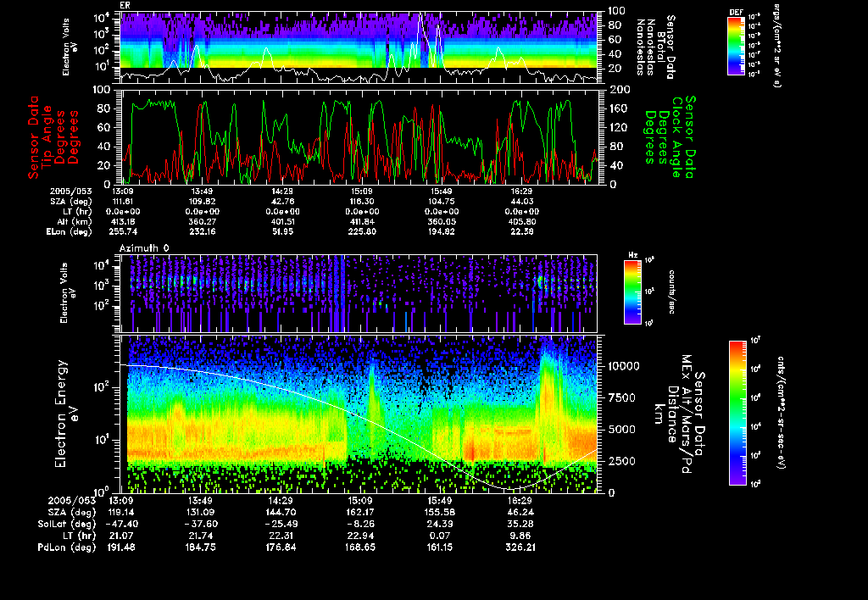Click SolLat value -8.26
The width and height of the screenshot is (868, 600).
click(x=359, y=525)
